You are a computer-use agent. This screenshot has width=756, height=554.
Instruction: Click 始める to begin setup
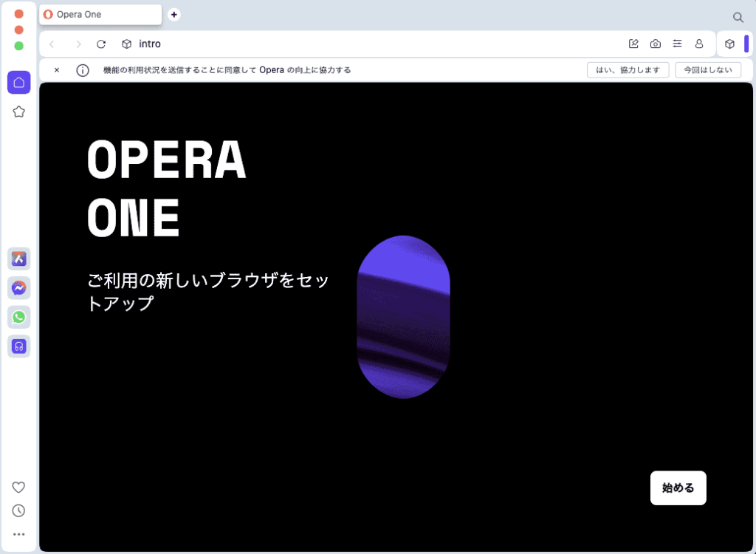pos(678,488)
